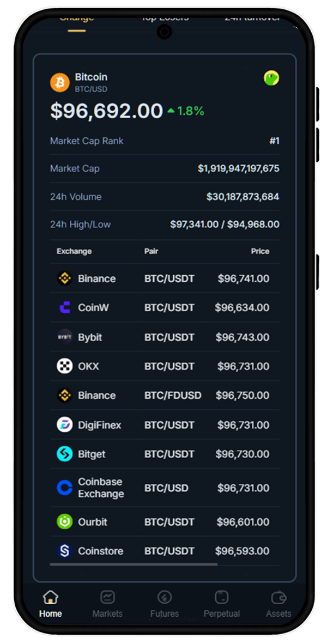This screenshot has height=644, width=327.
Task: Tap the green CoinGecko gecko icon
Action: (271, 78)
